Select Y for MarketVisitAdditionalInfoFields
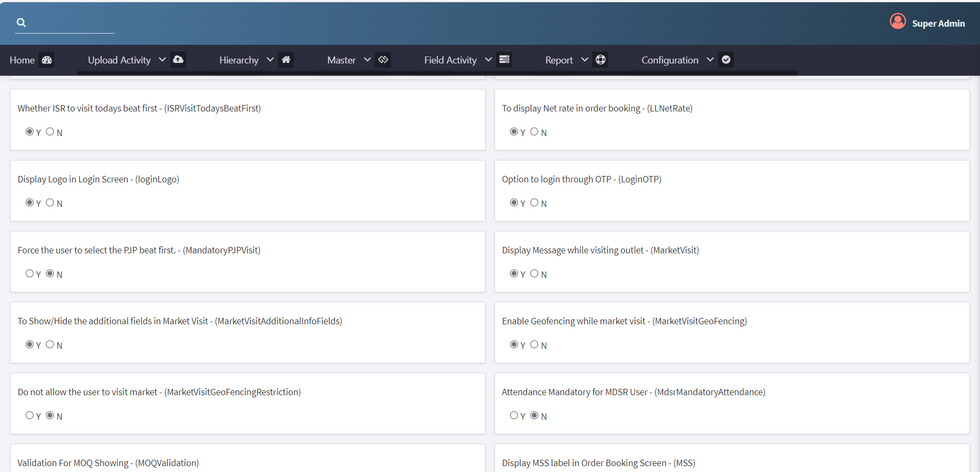Image resolution: width=980 pixels, height=472 pixels. [x=29, y=345]
